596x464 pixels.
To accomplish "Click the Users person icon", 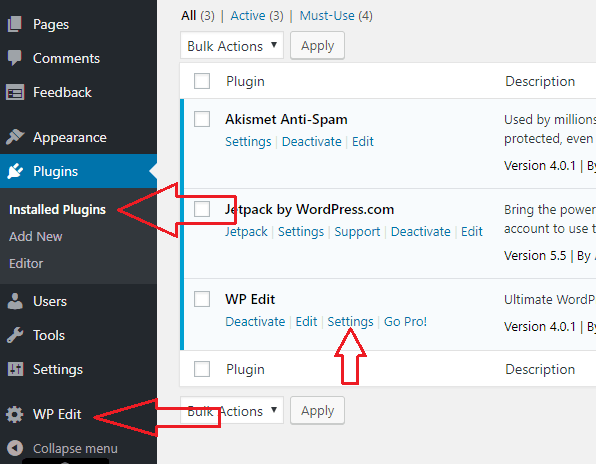I will (x=15, y=301).
